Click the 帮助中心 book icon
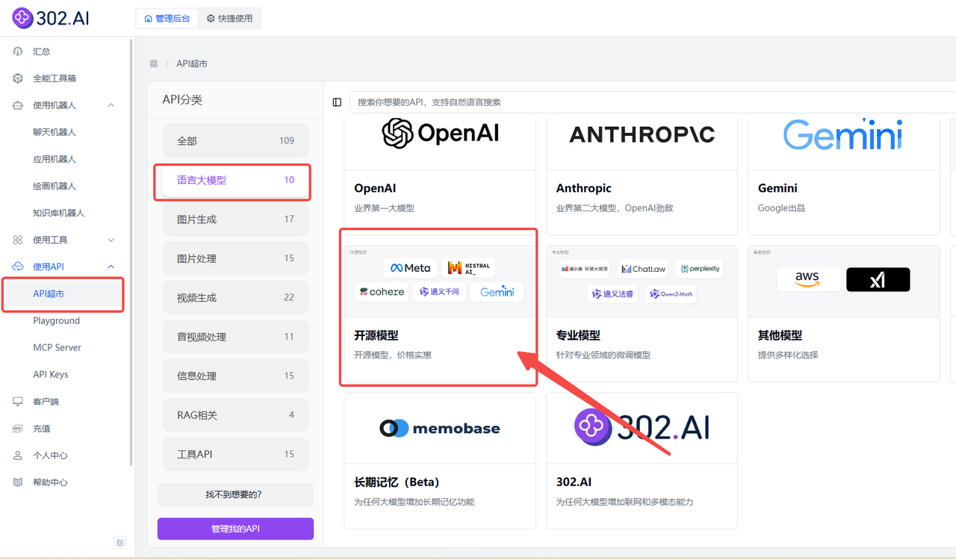Image resolution: width=956 pixels, height=560 pixels. [x=18, y=482]
